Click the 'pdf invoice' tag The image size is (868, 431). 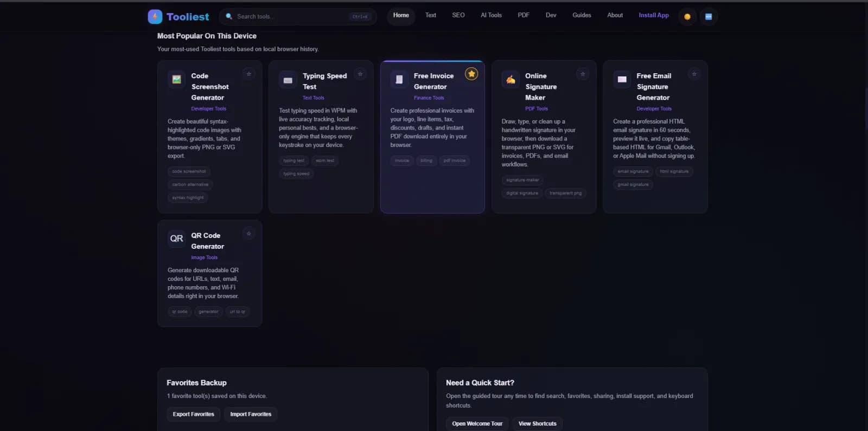click(455, 160)
